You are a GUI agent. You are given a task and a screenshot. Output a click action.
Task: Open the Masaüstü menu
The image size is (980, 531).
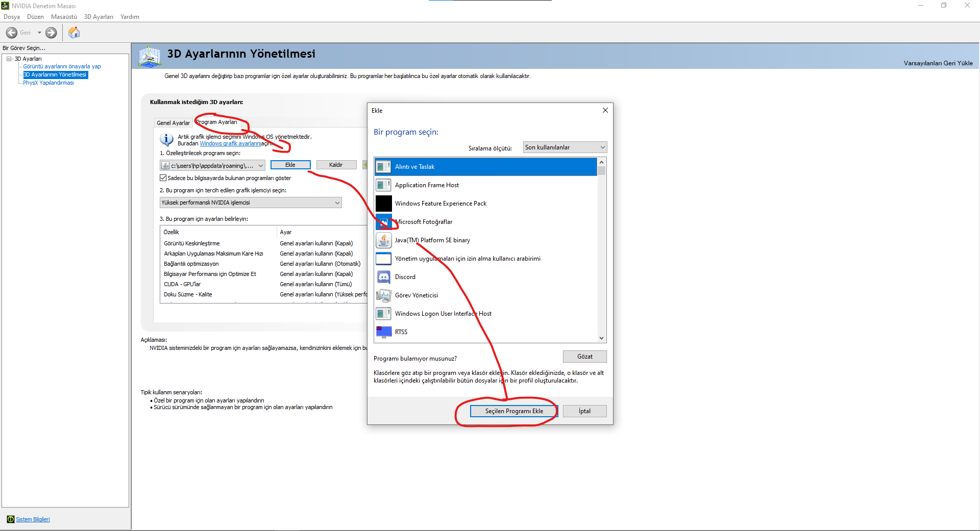(x=64, y=17)
